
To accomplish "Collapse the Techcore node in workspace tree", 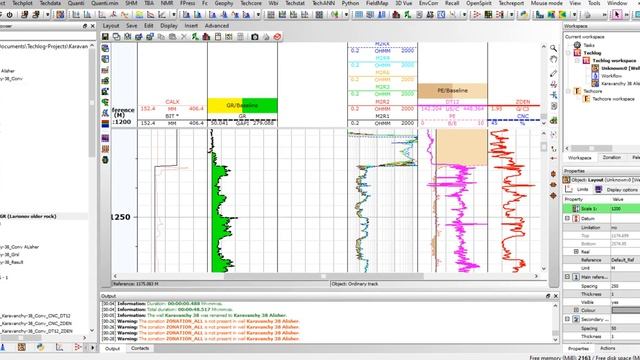I will pos(568,91).
